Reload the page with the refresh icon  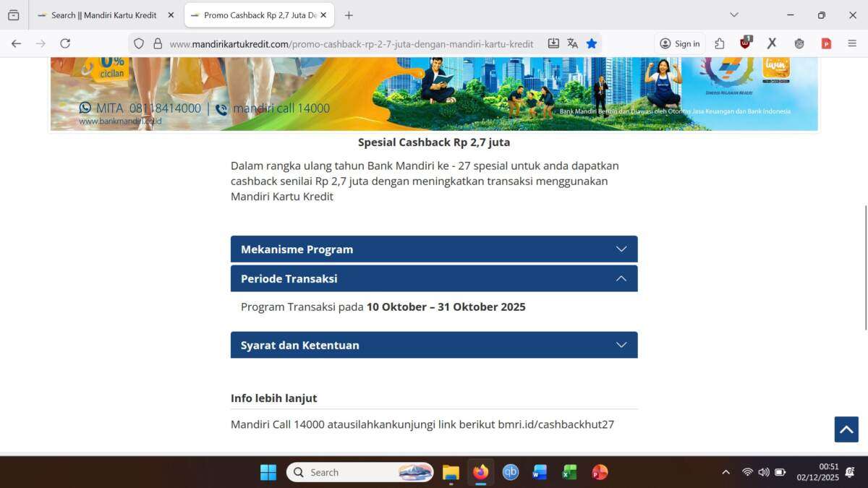point(65,43)
